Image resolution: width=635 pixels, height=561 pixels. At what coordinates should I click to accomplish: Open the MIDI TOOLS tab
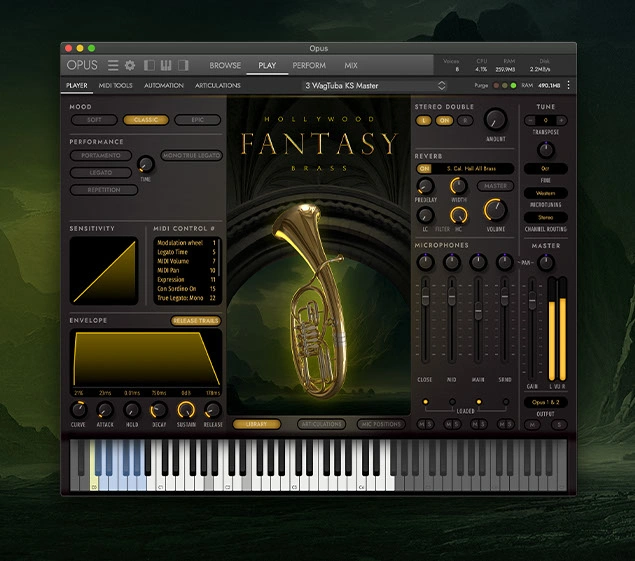tap(115, 85)
